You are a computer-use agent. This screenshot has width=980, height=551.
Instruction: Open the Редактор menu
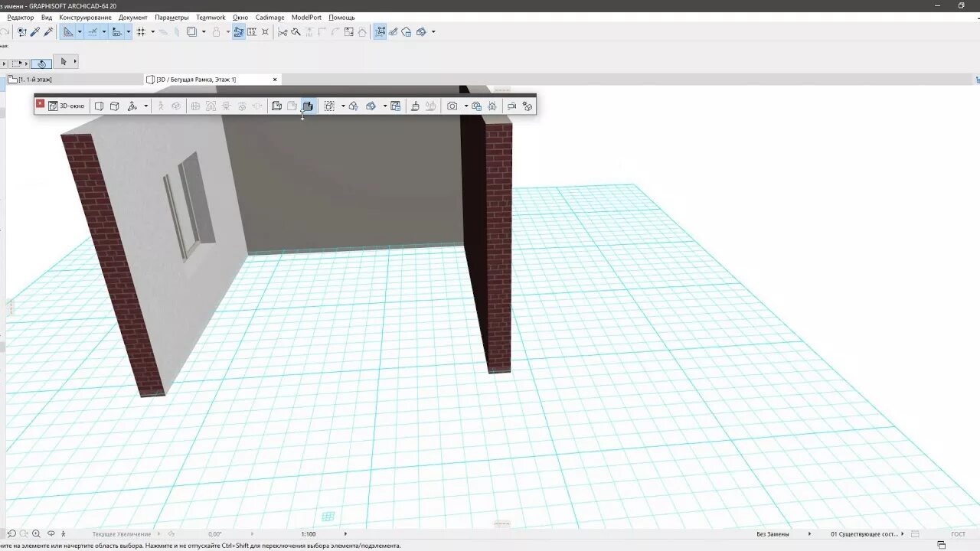tap(20, 17)
